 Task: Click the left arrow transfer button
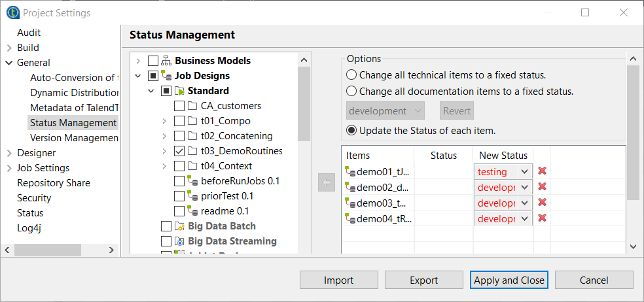326,183
